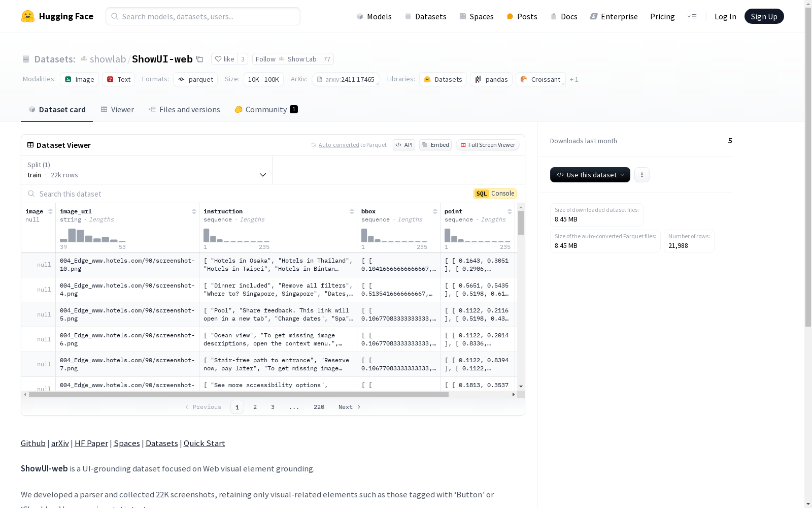Switch to the Viewer tab
812x508 pixels.
117,110
